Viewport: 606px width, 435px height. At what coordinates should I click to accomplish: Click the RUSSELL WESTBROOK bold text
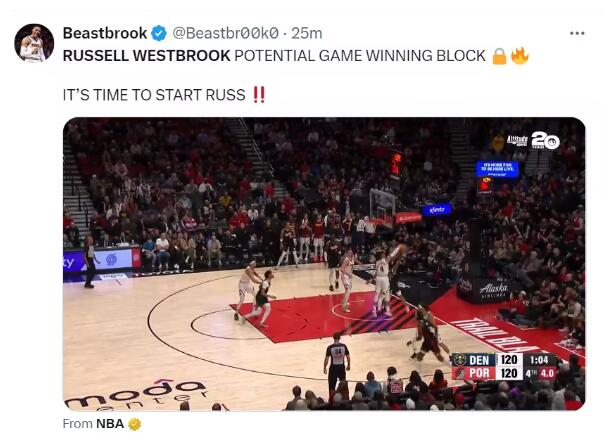[146, 56]
